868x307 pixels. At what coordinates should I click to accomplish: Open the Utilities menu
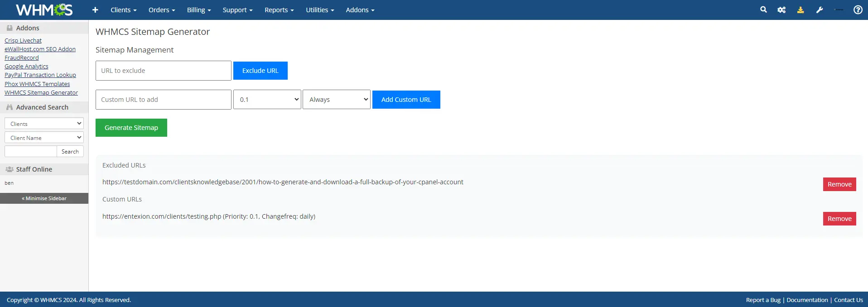320,10
